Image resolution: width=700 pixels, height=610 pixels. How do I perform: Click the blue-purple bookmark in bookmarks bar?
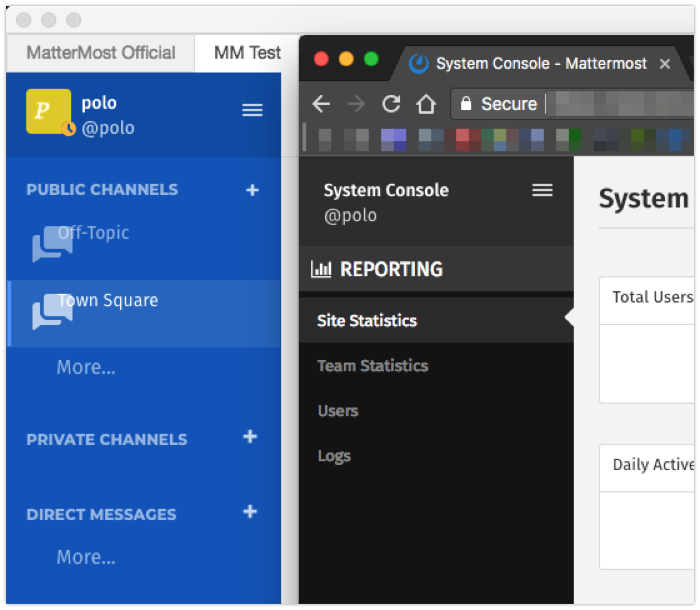click(393, 140)
